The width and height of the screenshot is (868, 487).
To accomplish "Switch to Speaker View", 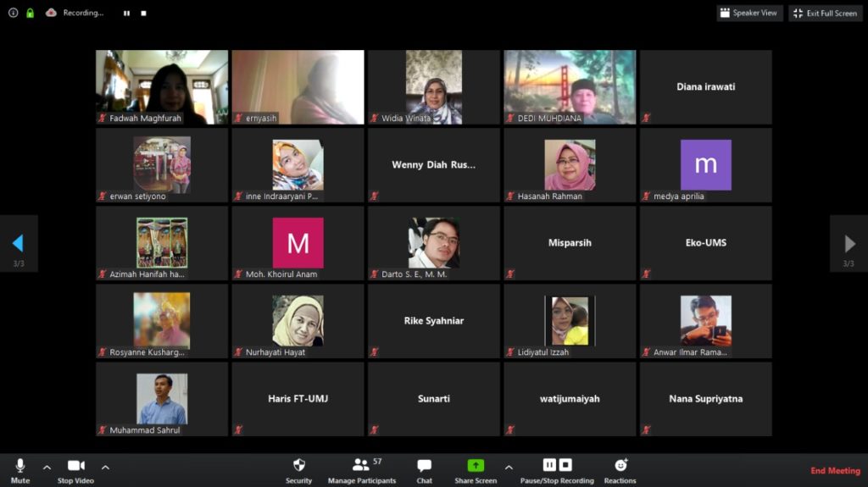I will click(749, 14).
